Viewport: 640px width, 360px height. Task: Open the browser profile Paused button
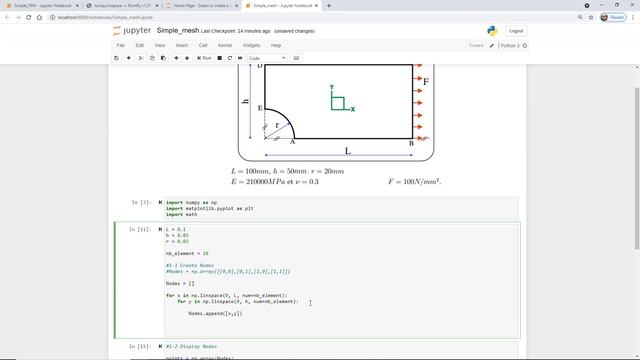point(613,18)
